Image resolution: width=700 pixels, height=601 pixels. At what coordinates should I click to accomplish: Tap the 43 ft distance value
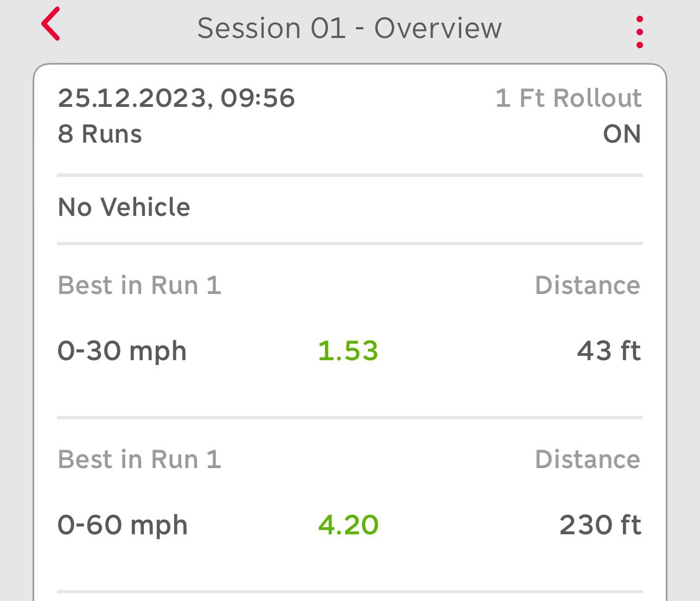tap(608, 351)
